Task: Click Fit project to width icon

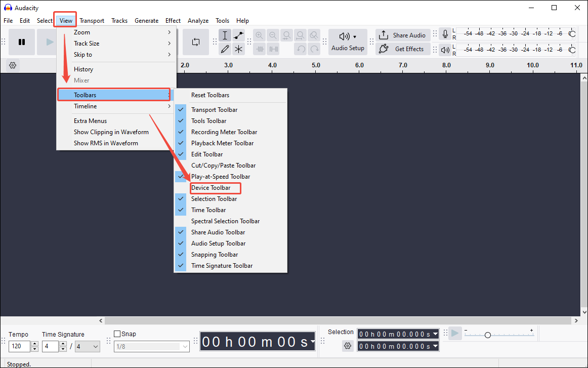Action: pos(301,35)
